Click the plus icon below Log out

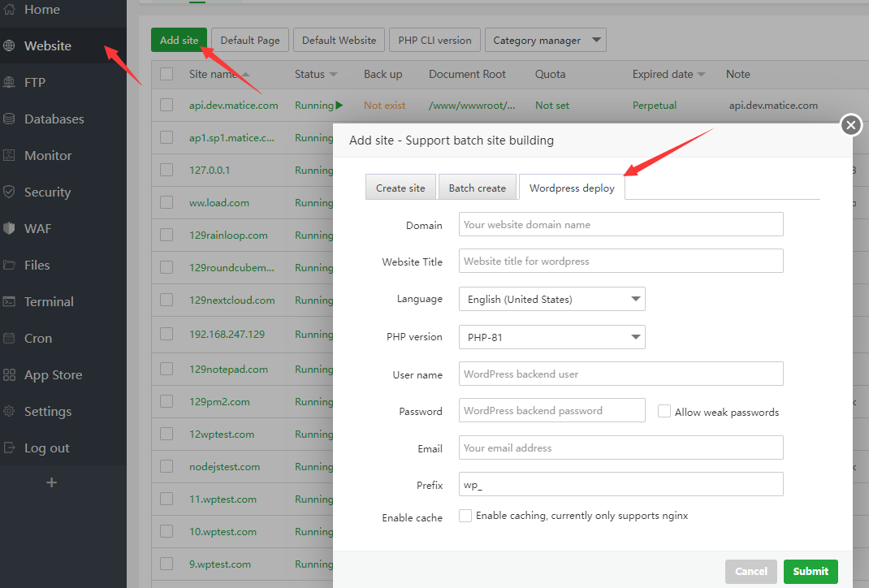pyautogui.click(x=51, y=482)
